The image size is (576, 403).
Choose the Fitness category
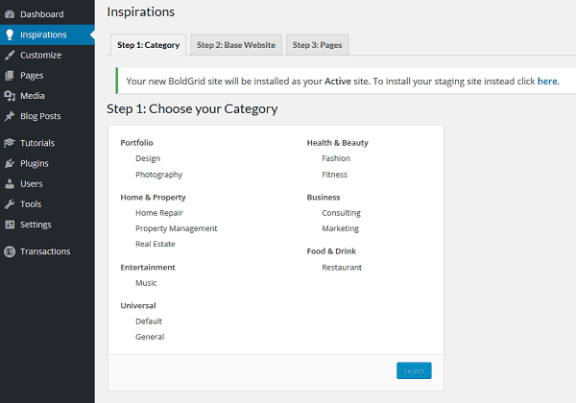(x=334, y=174)
